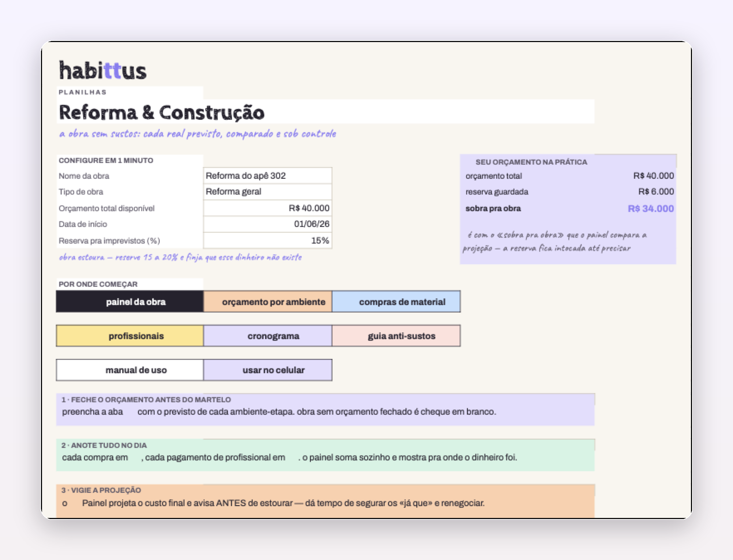Edit the Nome da obra field
The image size is (733, 560).
(268, 176)
